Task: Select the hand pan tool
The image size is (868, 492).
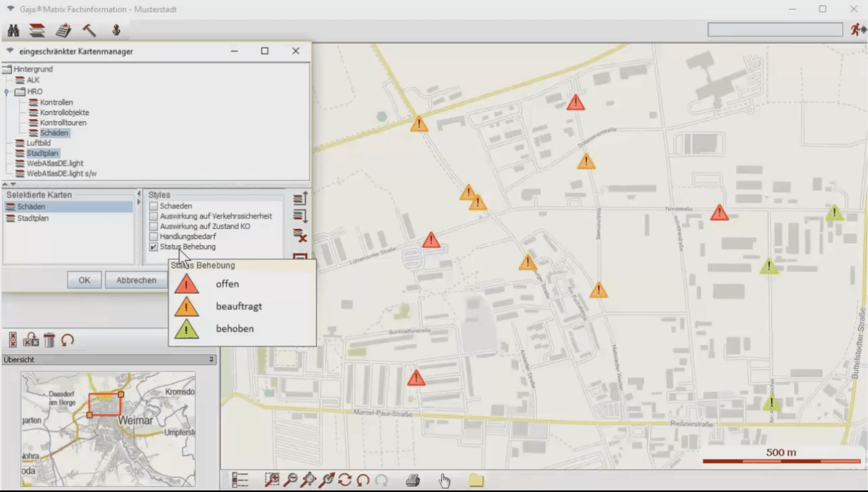Action: [444, 480]
